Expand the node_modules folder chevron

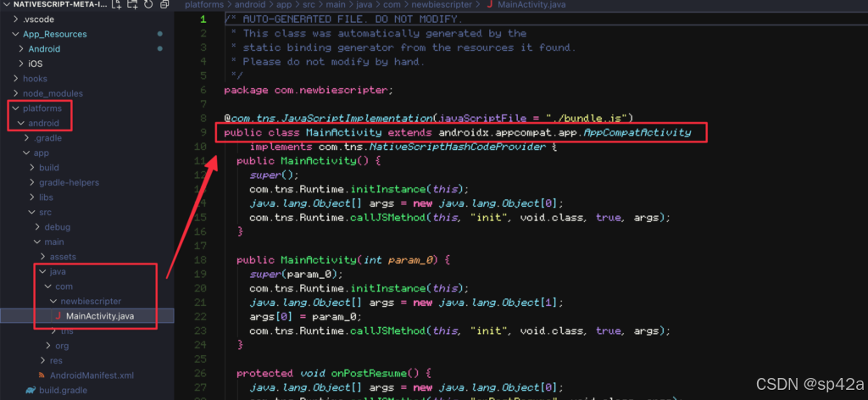[x=15, y=93]
